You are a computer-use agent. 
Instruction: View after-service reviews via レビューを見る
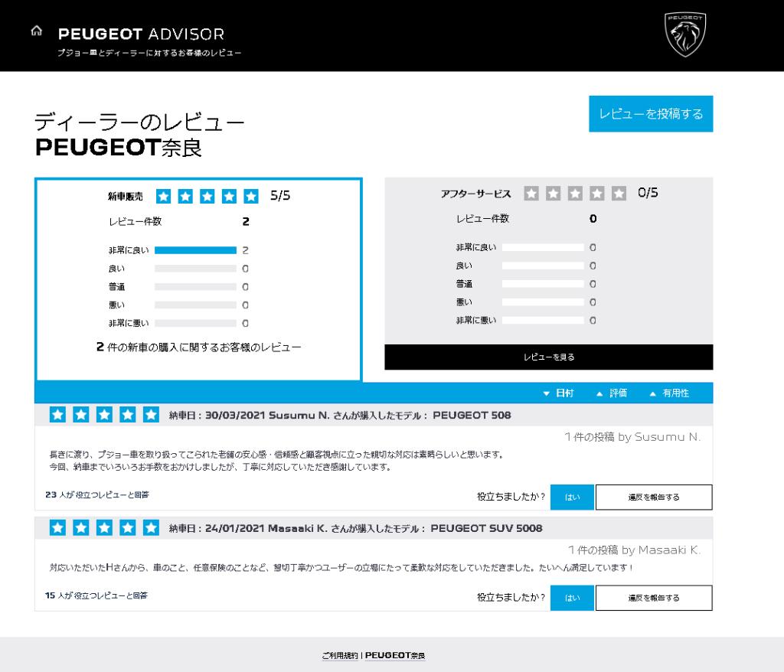548,357
